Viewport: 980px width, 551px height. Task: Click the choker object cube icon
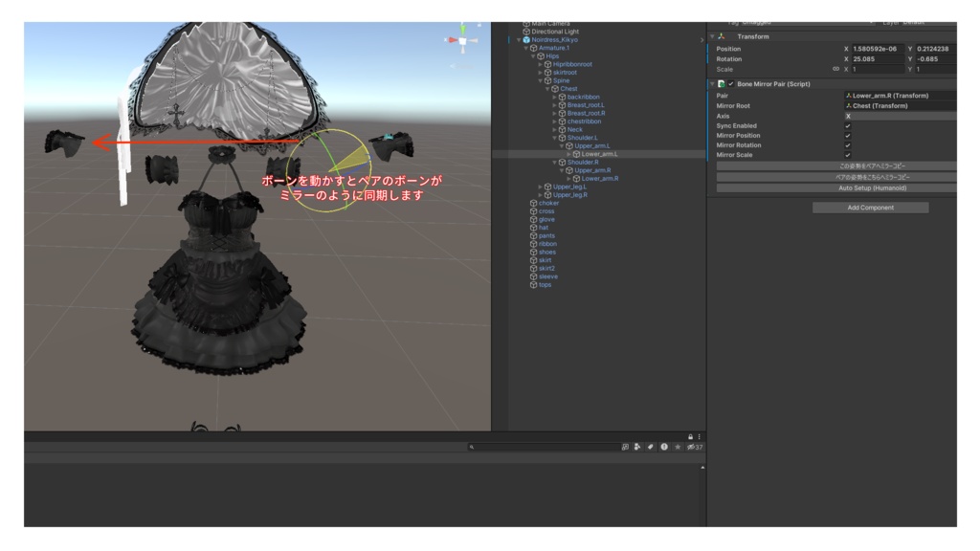pyautogui.click(x=533, y=203)
